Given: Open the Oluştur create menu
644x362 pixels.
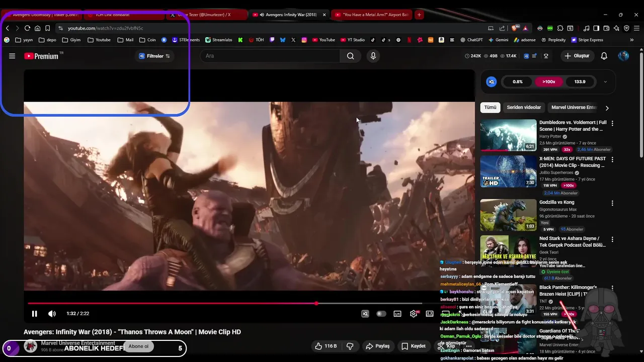Looking at the screenshot, I should 577,56.
